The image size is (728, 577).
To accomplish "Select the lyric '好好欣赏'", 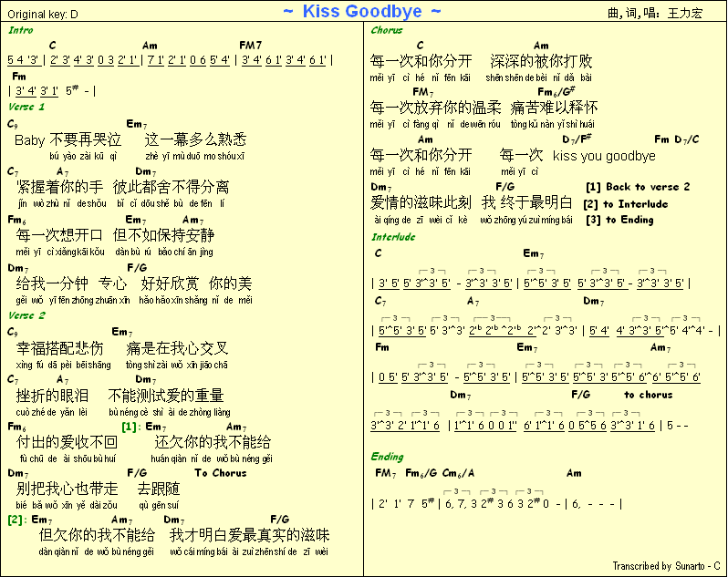I will [170, 283].
